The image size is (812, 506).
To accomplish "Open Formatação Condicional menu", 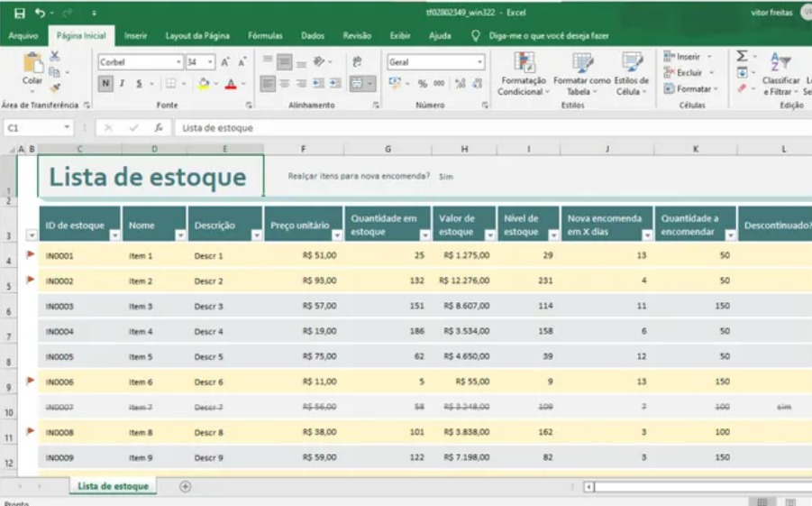I will [524, 74].
